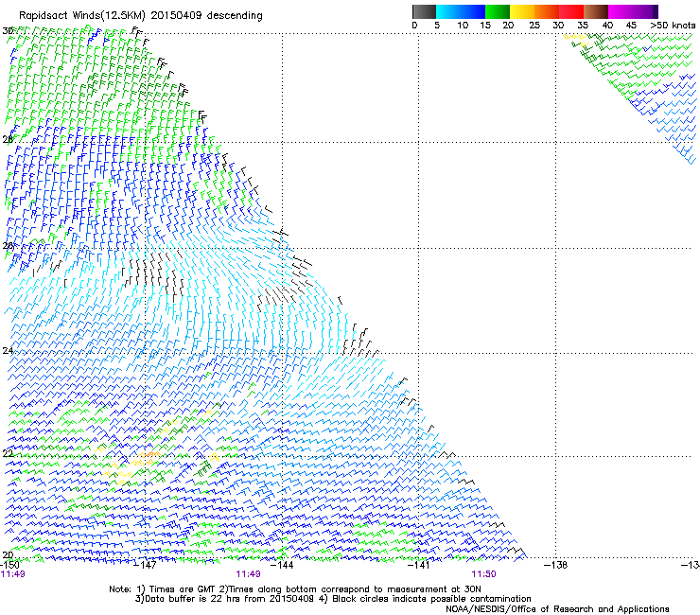Click the NOAA/NESDIS credit text
Screen dimensions: 700x615
pos(557,609)
